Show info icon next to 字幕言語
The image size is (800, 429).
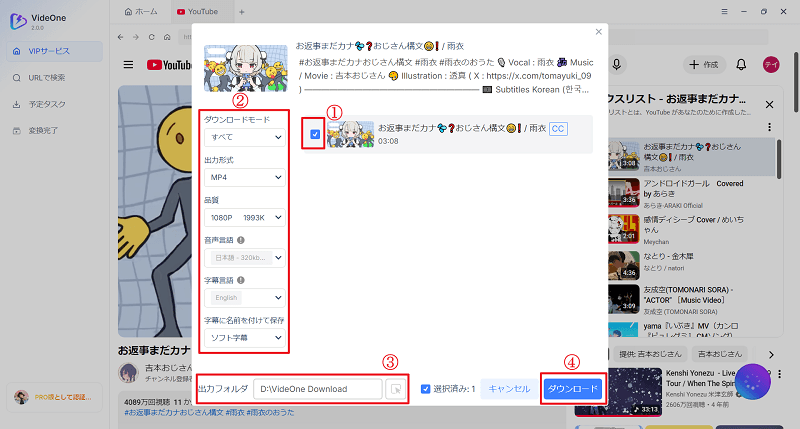click(241, 280)
